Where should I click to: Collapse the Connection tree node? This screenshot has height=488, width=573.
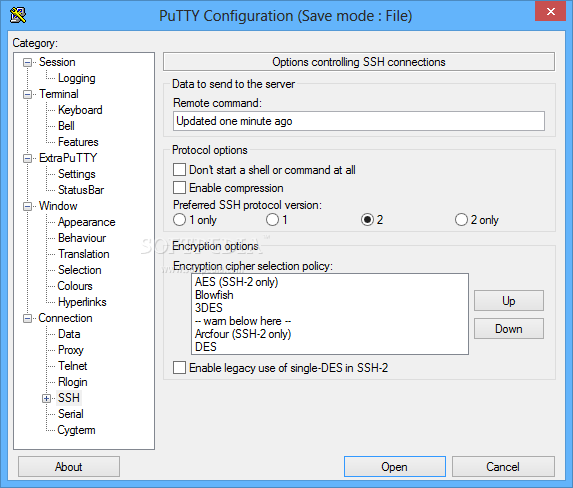tap(27, 318)
